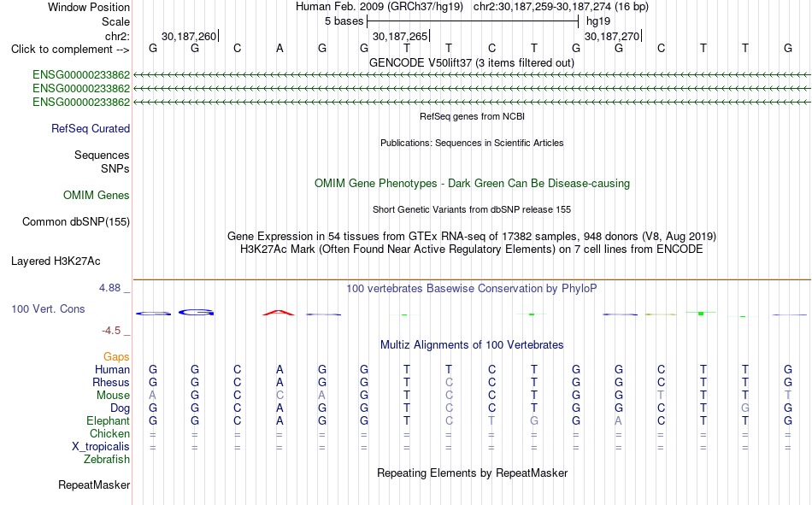
Task: Click the Window Position label
Action: click(89, 7)
